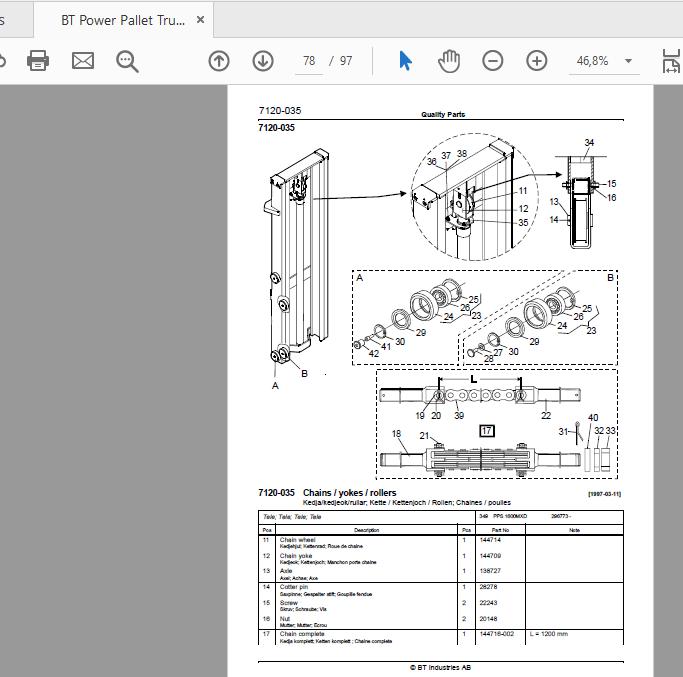Select part number 20148 in the table

point(488,619)
